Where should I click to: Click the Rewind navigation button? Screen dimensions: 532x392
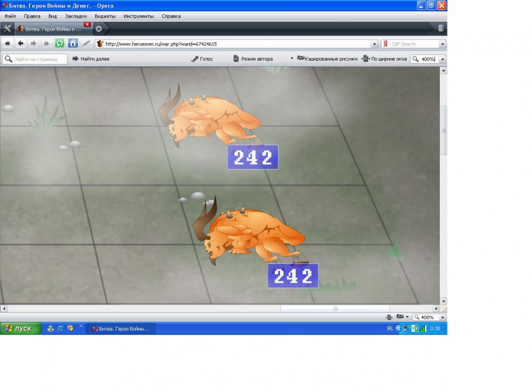click(8, 44)
